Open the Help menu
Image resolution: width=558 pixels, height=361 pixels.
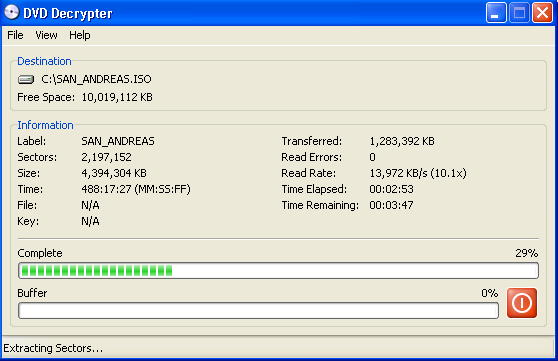coord(80,35)
